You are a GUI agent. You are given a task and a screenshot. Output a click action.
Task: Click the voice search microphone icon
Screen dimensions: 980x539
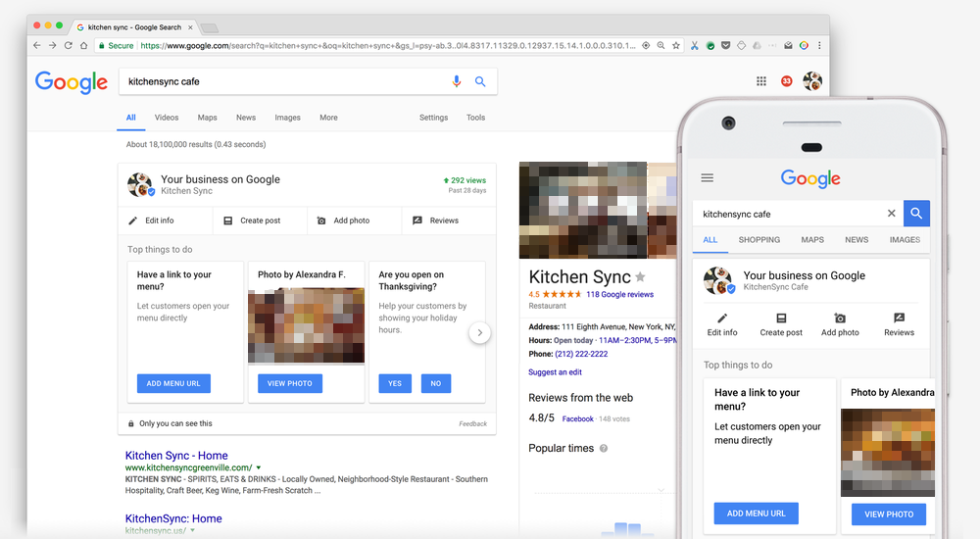[457, 81]
